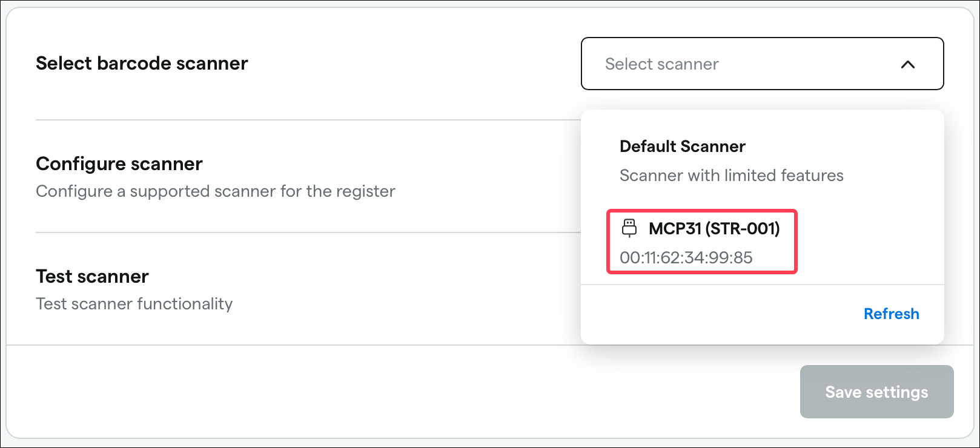Screen dimensions: 980x448
Task: Click the Save settings button
Action: point(876,392)
